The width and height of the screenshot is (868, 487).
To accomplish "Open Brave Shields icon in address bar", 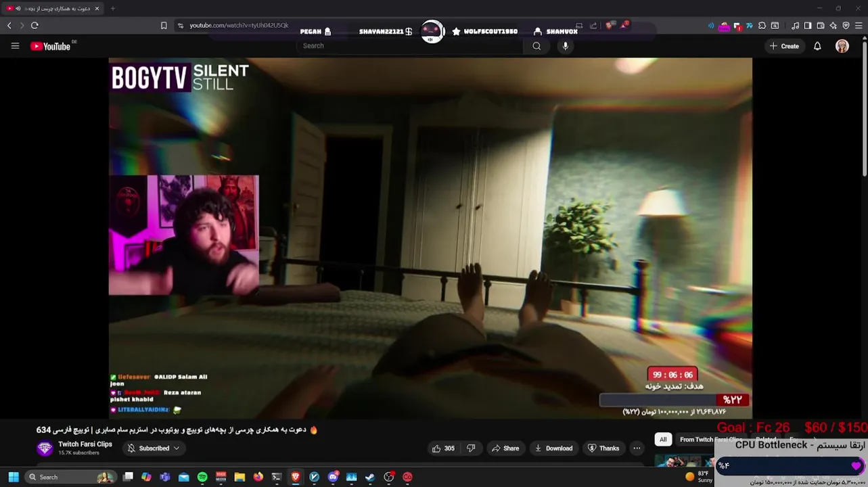I will (610, 26).
